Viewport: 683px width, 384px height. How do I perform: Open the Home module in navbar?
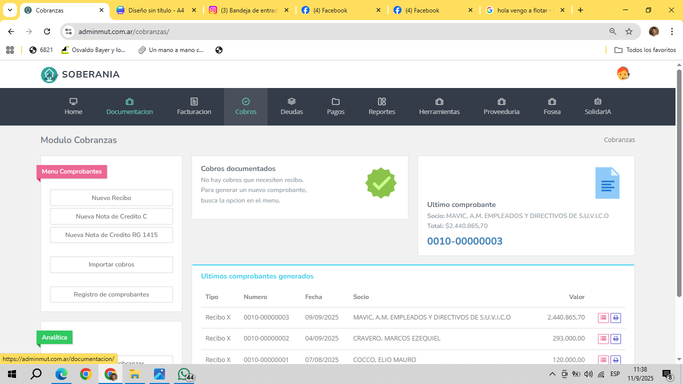click(x=73, y=107)
